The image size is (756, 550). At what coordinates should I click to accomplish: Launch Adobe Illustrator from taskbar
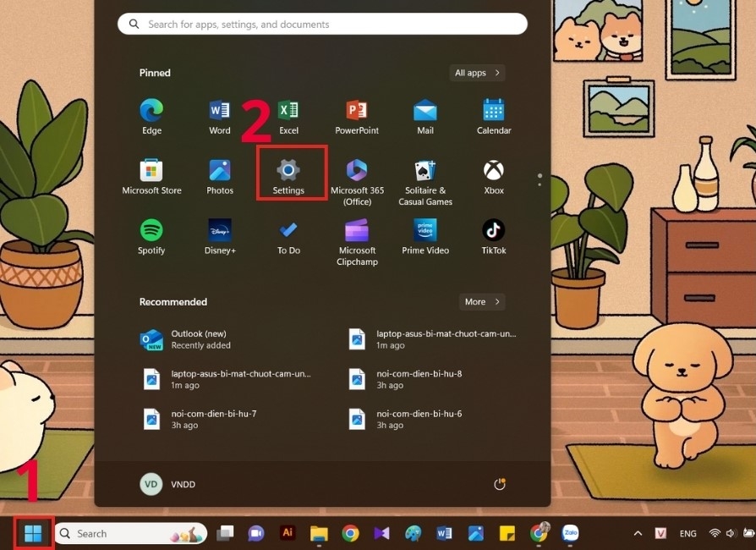pyautogui.click(x=288, y=532)
